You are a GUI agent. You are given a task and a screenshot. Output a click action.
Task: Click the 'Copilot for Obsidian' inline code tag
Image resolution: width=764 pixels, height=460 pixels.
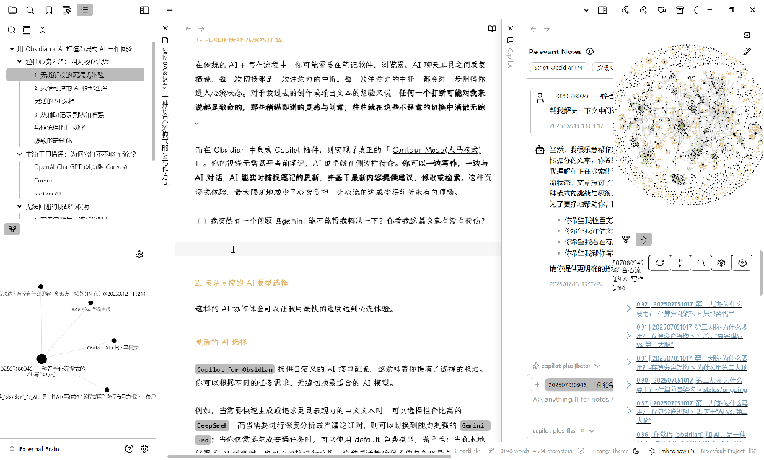235,369
